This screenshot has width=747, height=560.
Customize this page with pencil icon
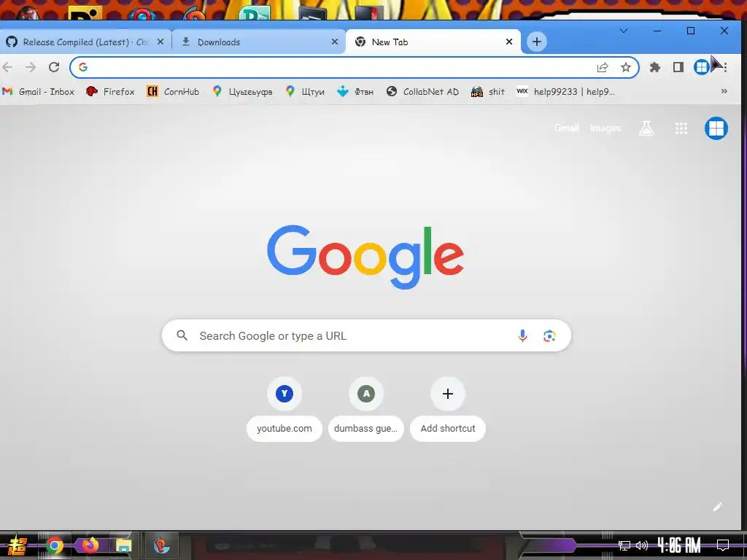pyautogui.click(x=718, y=507)
